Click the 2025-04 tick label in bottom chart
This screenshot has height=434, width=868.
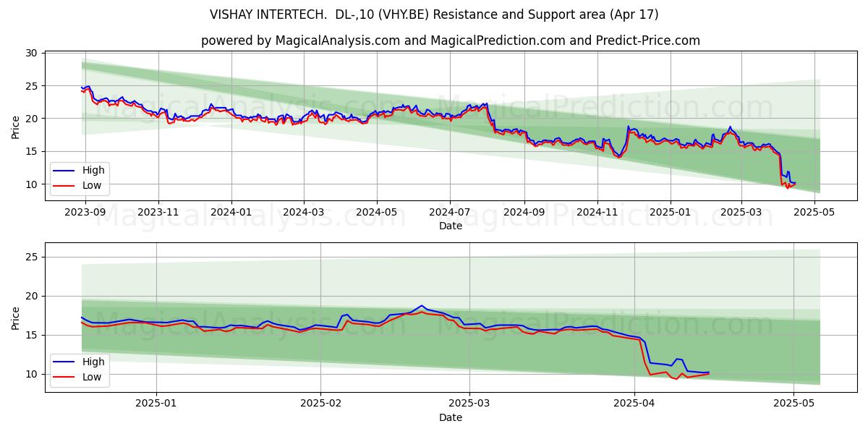tap(634, 404)
